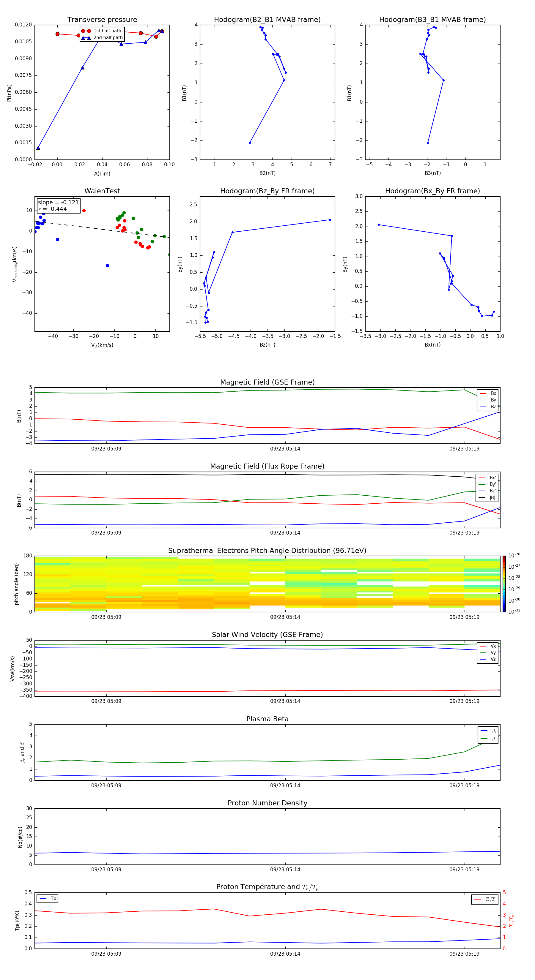Click the 'Bz(nT)' x-axis label of hodogram

267,345
